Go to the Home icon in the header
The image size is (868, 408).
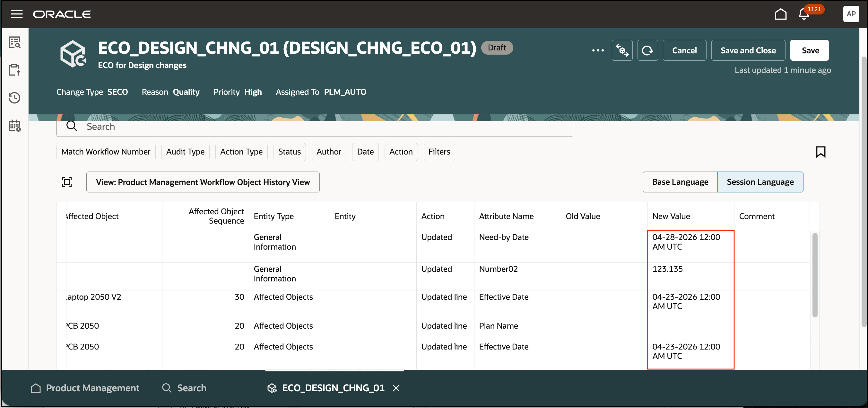pyautogui.click(x=780, y=14)
